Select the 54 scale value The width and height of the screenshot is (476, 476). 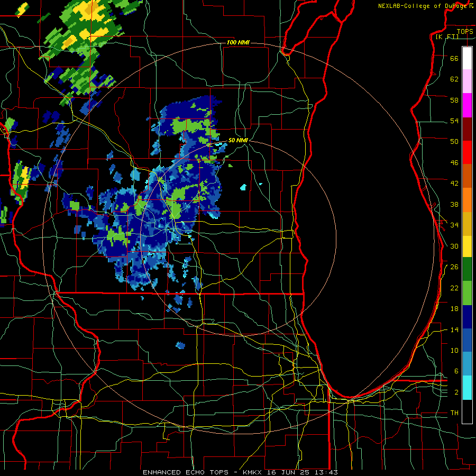(454, 121)
